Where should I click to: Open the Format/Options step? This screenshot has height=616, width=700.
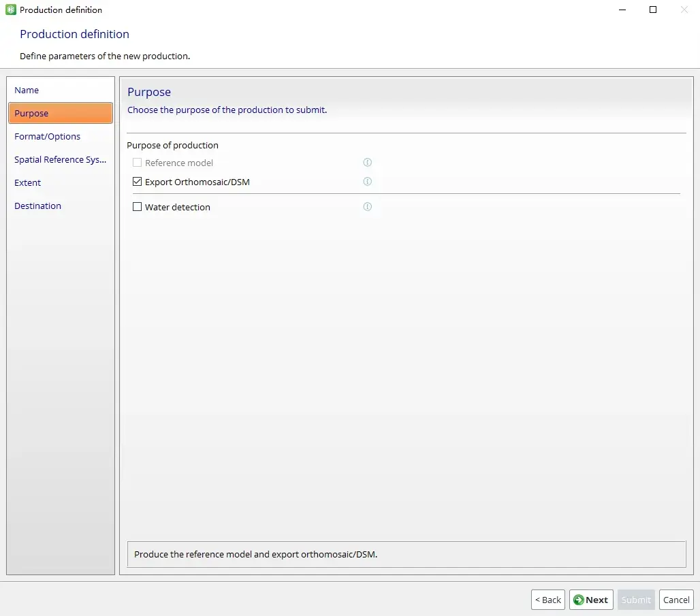61,137
